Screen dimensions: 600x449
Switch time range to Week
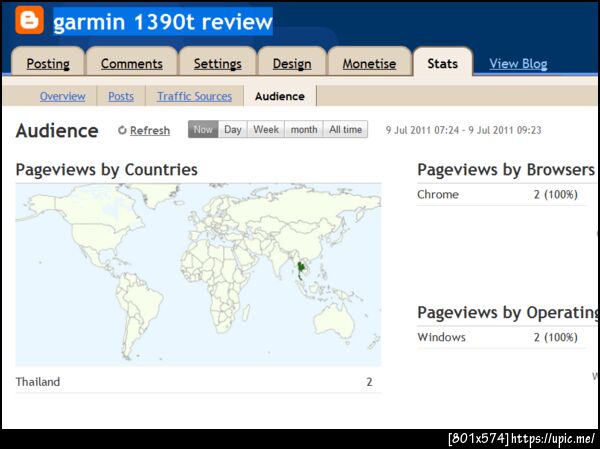click(266, 129)
